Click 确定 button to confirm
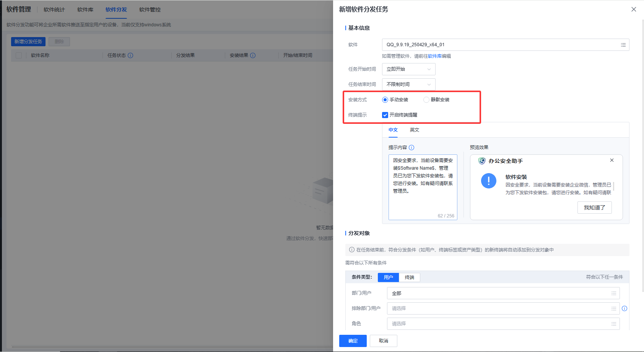Image resolution: width=644 pixels, height=352 pixels. click(x=353, y=341)
